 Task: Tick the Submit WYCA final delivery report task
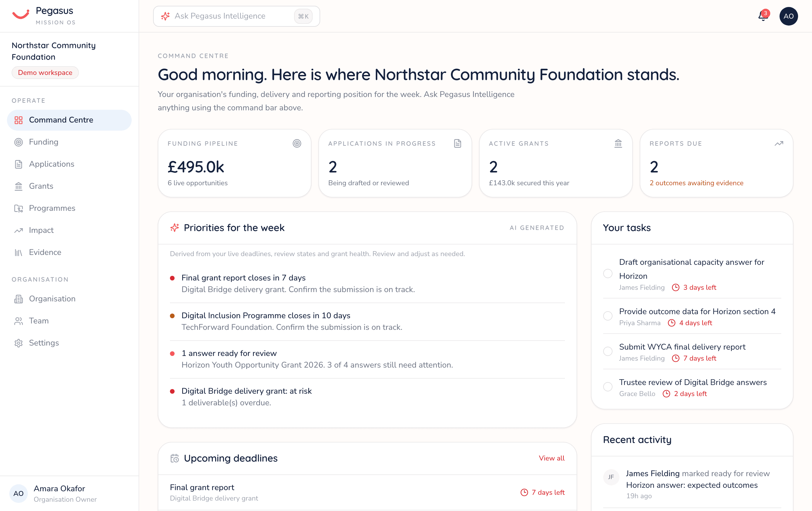(608, 351)
